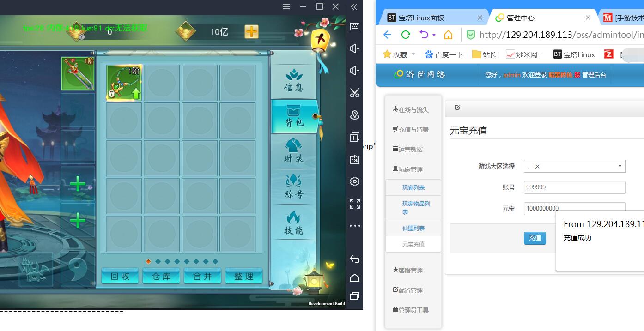Open the emulator settings gear icon

354,181
